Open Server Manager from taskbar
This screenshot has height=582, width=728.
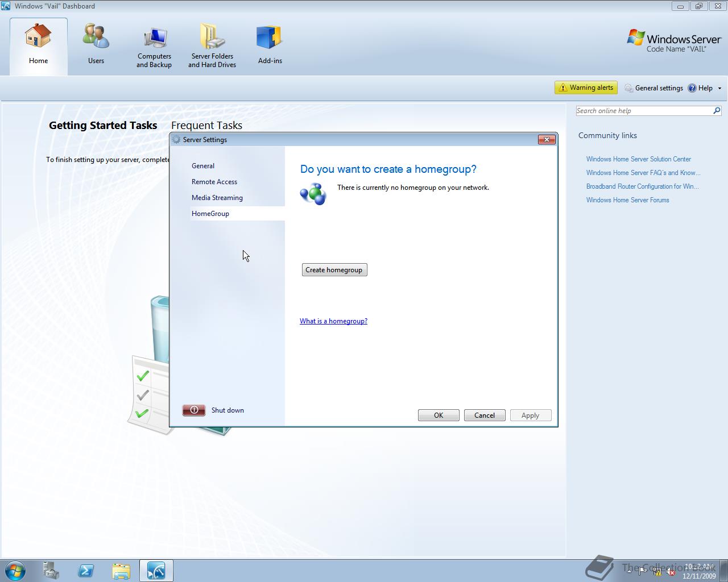coord(51,571)
